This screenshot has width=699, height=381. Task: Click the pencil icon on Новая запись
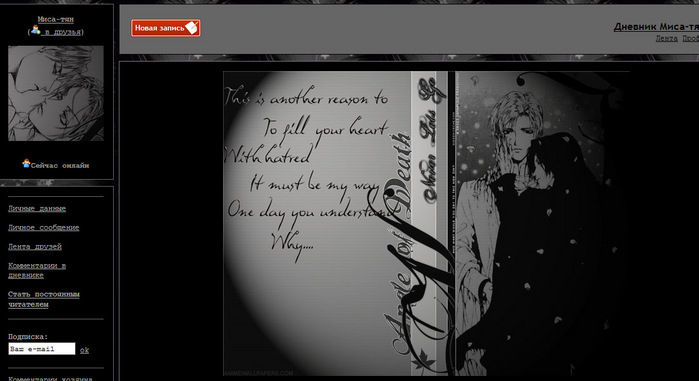tap(192, 27)
